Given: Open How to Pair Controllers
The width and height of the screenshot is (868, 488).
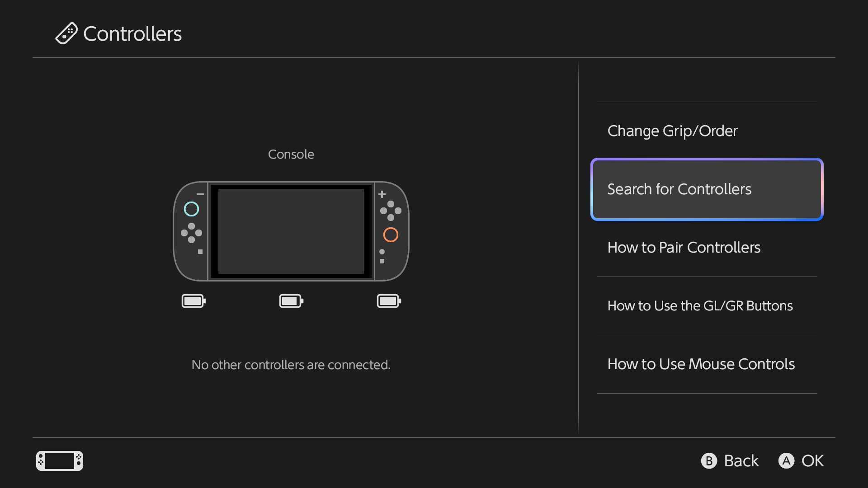Looking at the screenshot, I should (707, 248).
